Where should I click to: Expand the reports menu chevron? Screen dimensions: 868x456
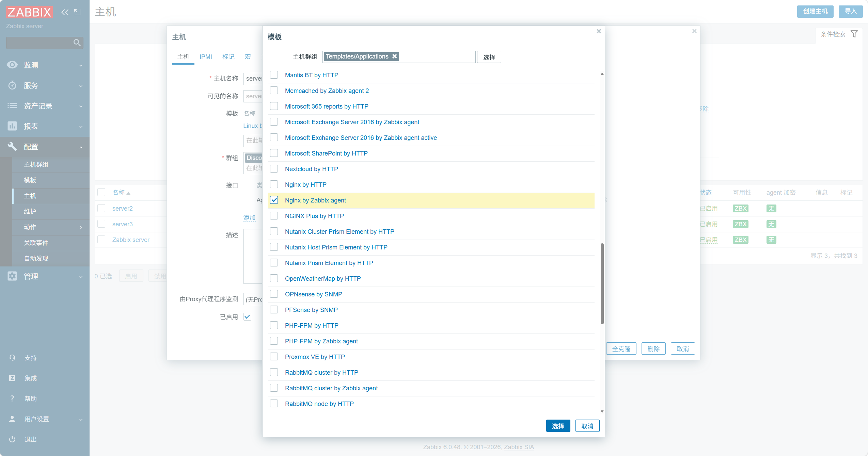click(x=81, y=127)
